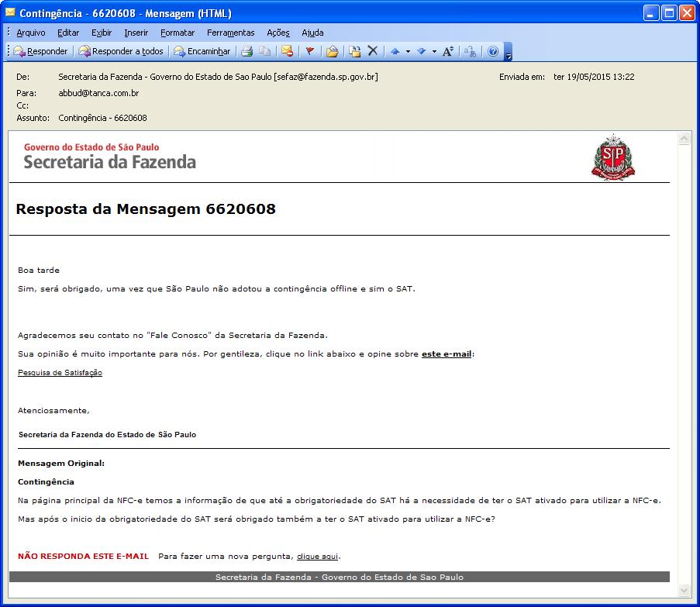The image size is (700, 607).
Task: Expand the toolbar options arrow
Action: [x=508, y=52]
